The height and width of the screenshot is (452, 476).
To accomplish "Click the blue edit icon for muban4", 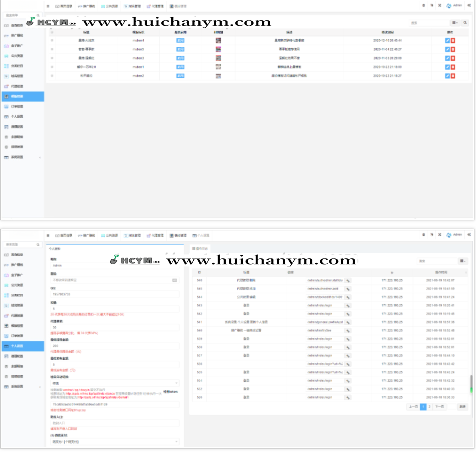I will click(x=447, y=41).
